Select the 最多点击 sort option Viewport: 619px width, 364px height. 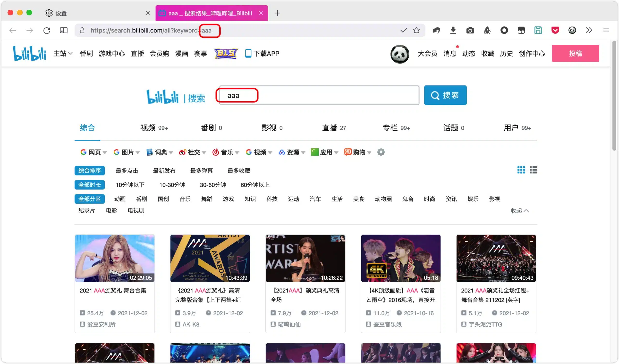(x=127, y=171)
